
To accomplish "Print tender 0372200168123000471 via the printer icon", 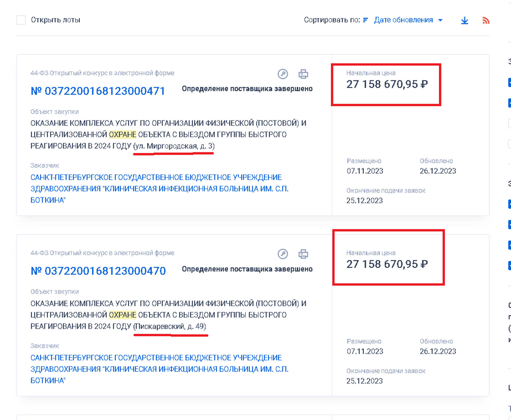I will point(303,74).
